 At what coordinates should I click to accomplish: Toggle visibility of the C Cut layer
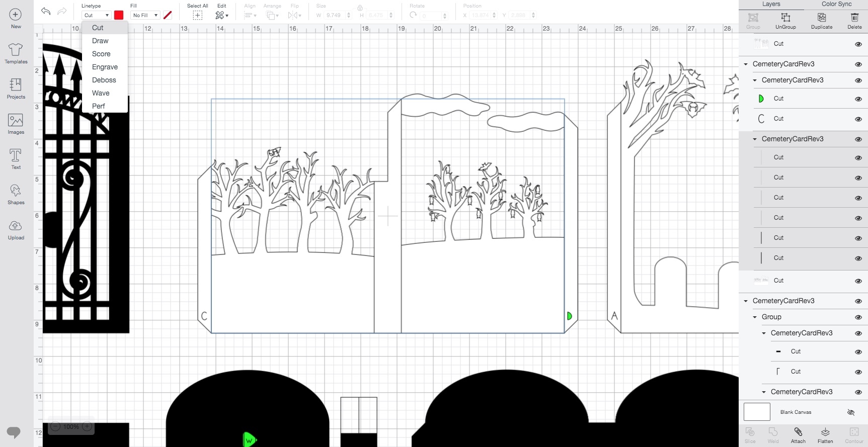tap(858, 119)
